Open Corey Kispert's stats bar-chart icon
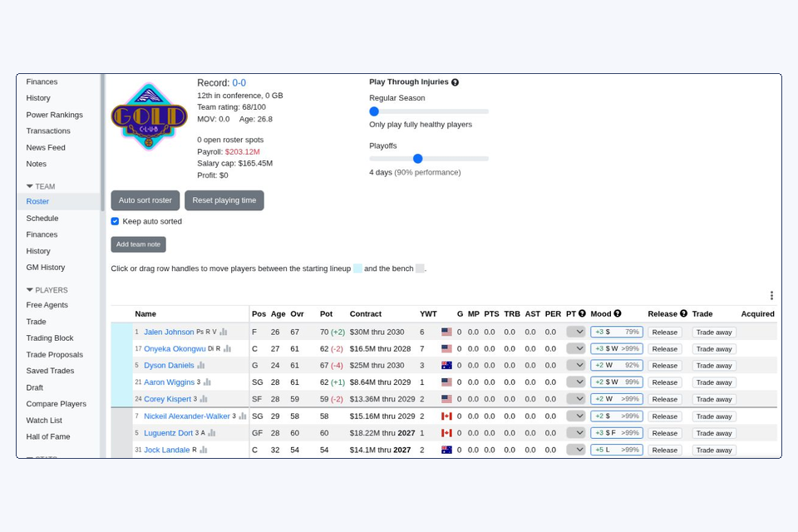 click(204, 399)
